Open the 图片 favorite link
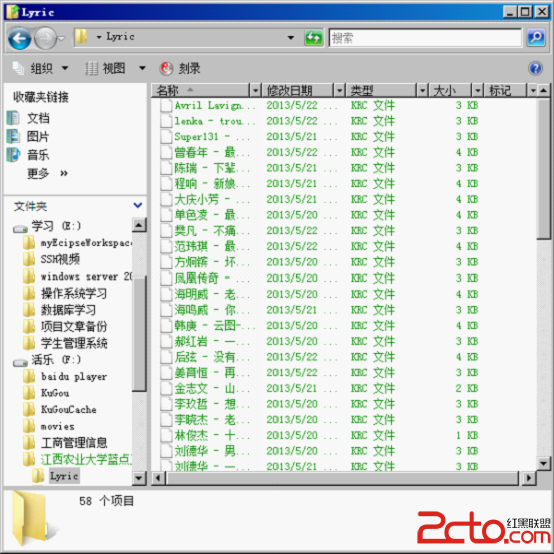The width and height of the screenshot is (554, 554). pyautogui.click(x=28, y=136)
